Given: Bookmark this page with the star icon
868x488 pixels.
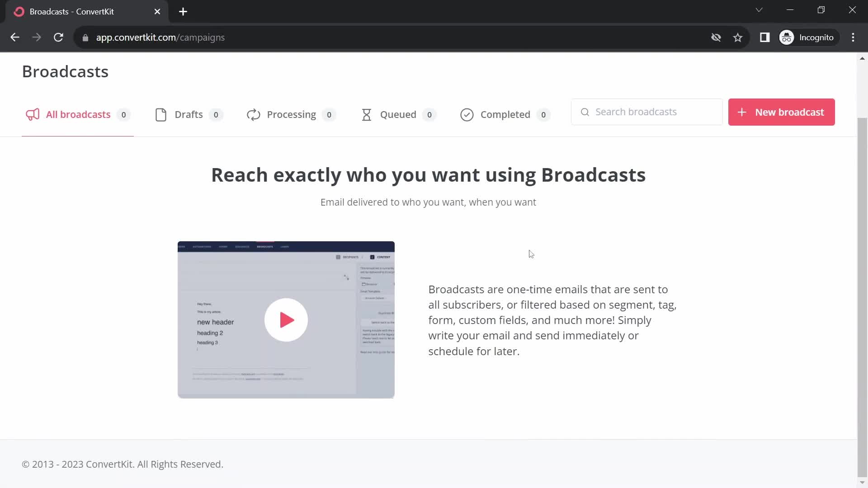Looking at the screenshot, I should (738, 38).
